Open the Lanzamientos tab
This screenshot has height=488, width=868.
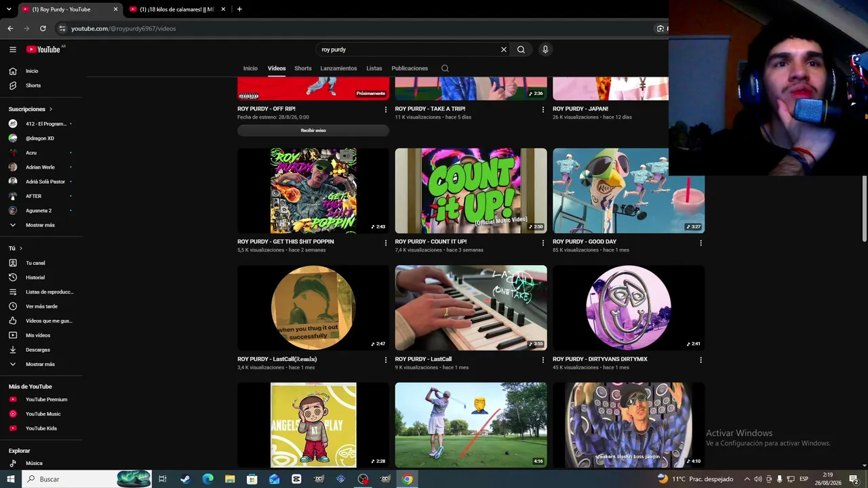[x=338, y=68]
